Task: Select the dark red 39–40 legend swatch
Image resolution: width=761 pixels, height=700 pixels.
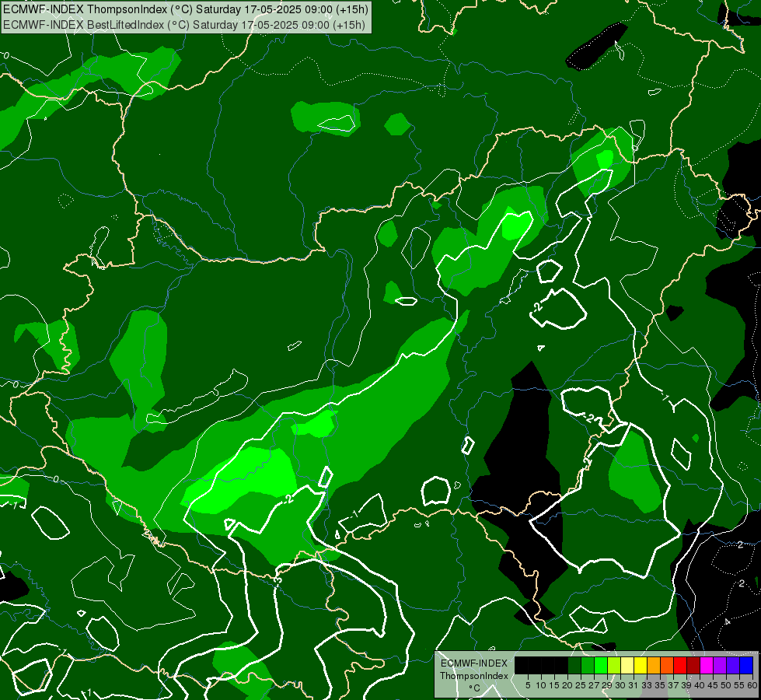Action: pos(693,665)
